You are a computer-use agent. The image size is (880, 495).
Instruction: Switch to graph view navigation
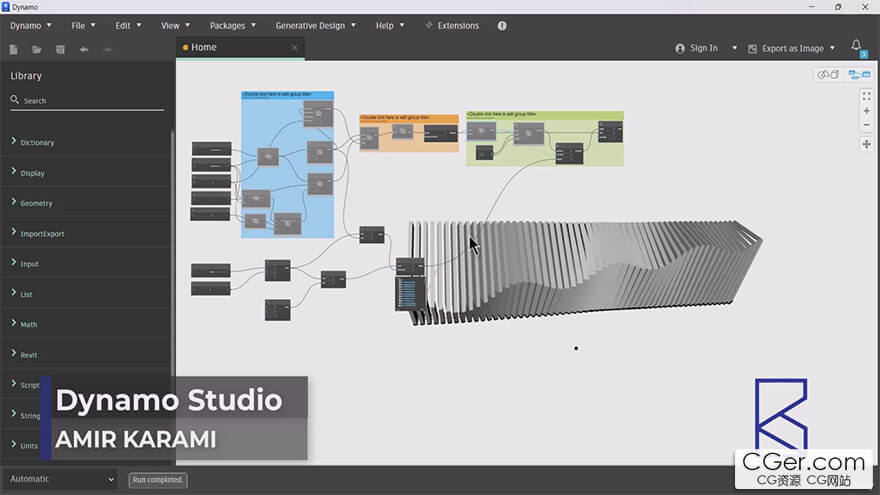click(x=859, y=75)
